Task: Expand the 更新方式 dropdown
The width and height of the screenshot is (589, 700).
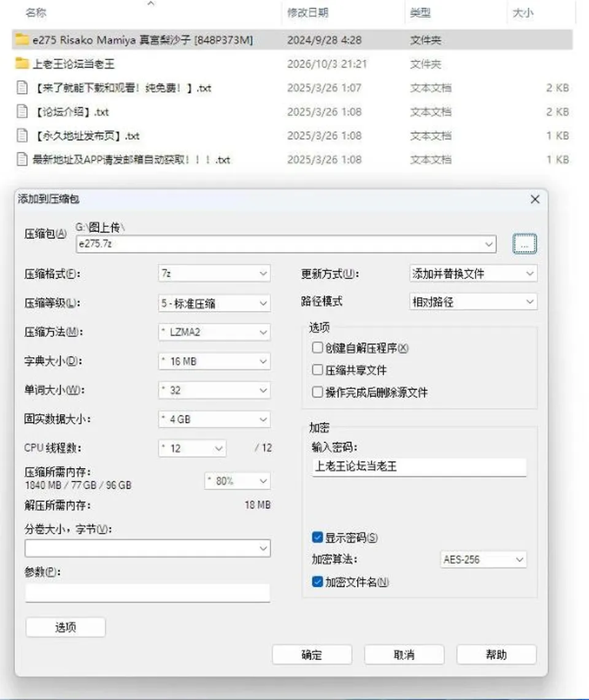Action: (473, 273)
